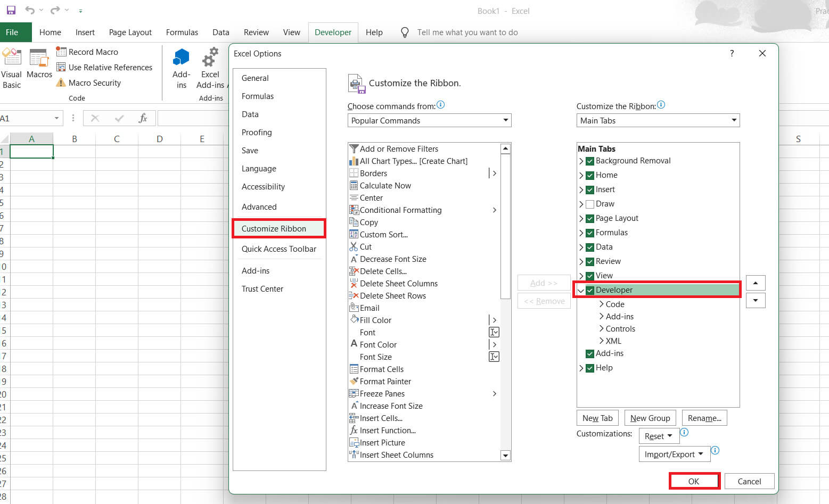Image resolution: width=829 pixels, height=504 pixels.
Task: Click the Excel Options help question mark
Action: (732, 53)
